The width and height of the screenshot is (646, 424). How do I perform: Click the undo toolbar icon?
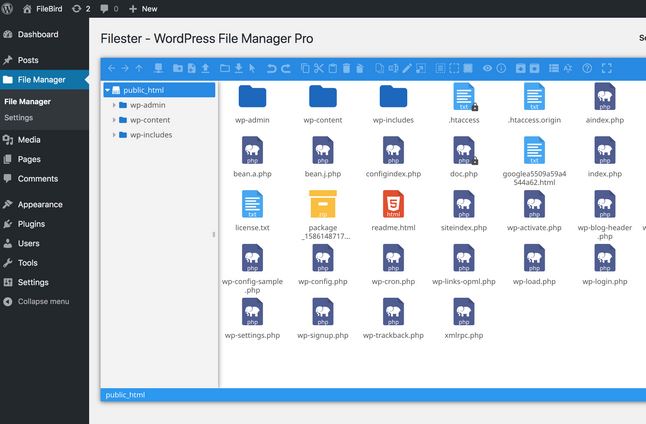(271, 68)
